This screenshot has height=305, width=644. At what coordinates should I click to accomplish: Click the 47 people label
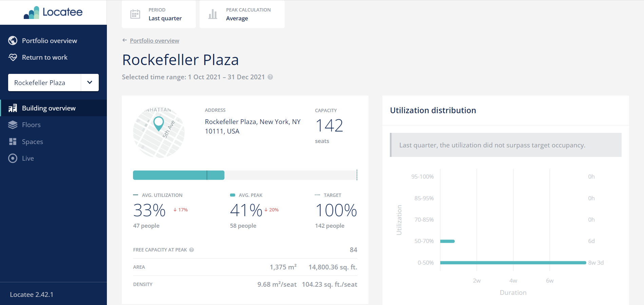click(146, 226)
